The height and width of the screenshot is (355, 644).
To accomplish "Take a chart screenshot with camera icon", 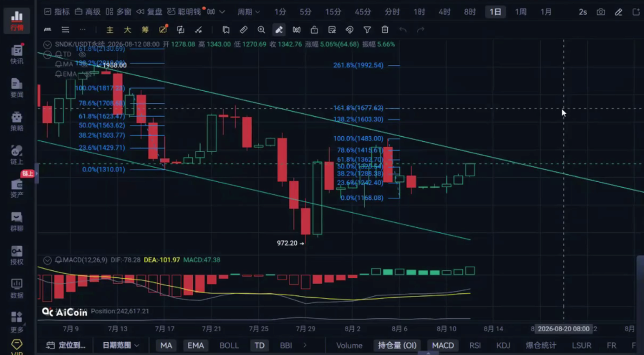I will pos(601,12).
